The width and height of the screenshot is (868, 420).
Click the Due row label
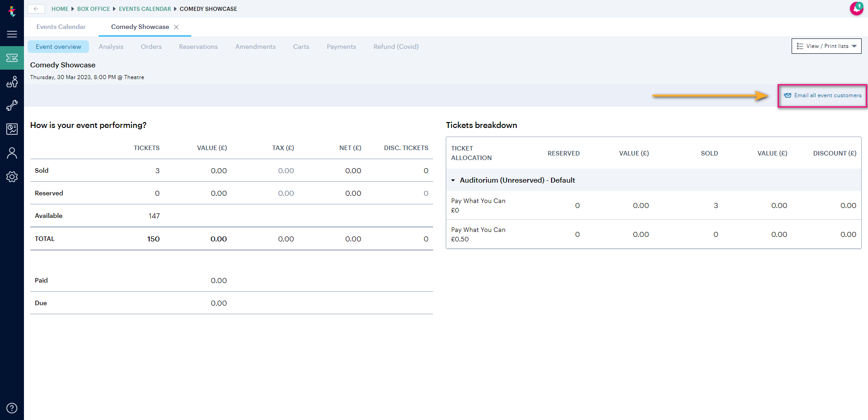pyautogui.click(x=41, y=303)
